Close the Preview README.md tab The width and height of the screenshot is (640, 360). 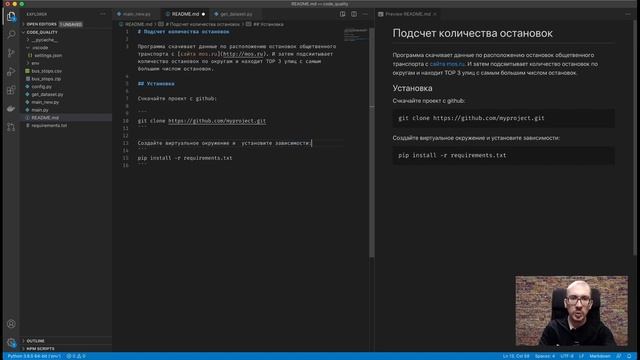[435, 14]
